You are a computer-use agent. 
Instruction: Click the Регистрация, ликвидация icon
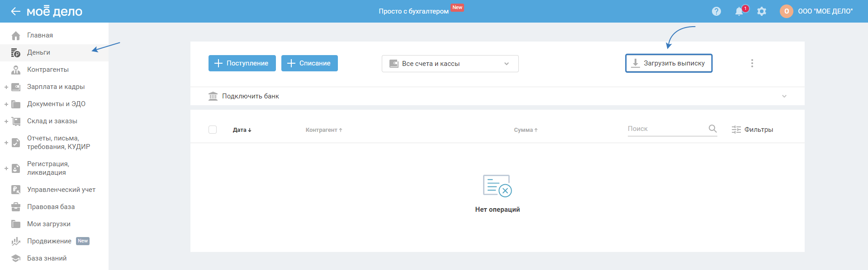click(16, 168)
